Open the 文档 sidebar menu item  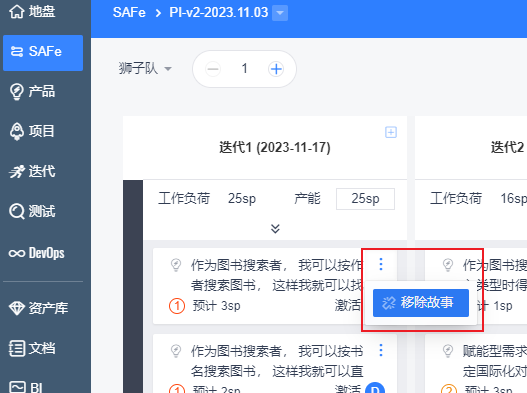(x=32, y=348)
